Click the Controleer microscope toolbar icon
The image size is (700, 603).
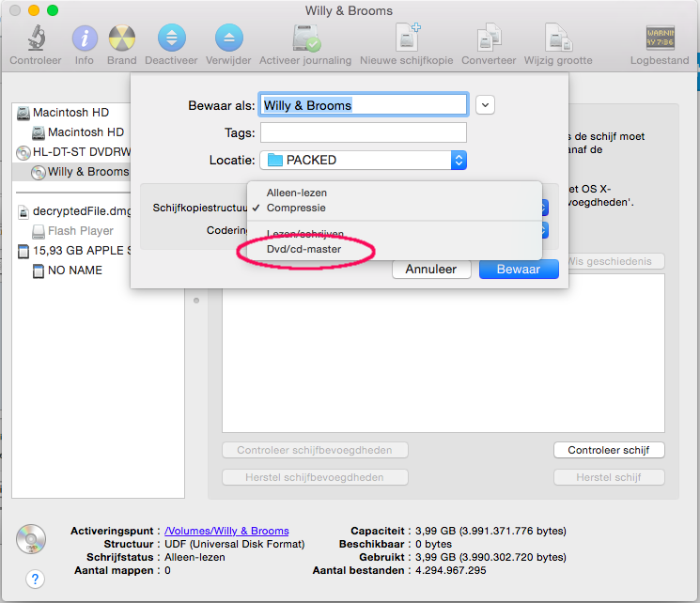coord(36,39)
